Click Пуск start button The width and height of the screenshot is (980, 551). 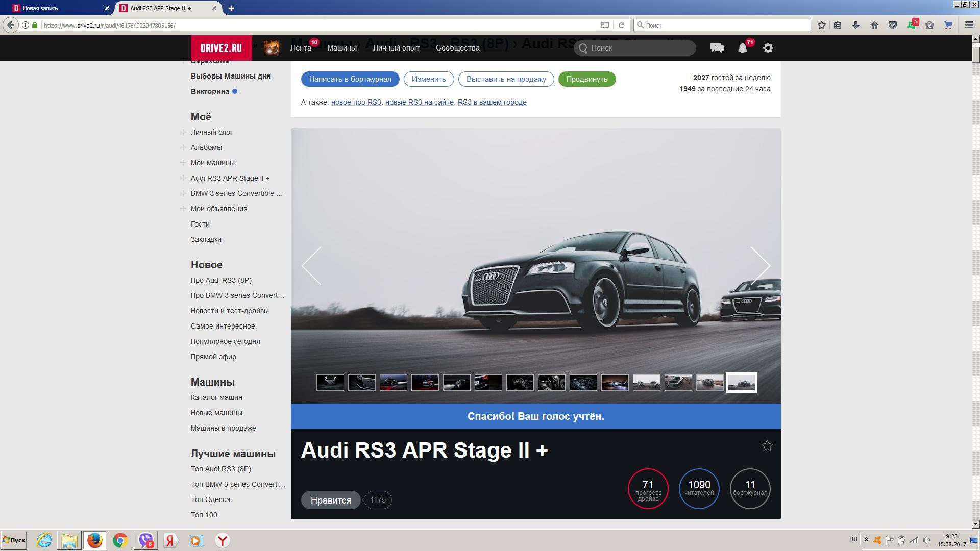[14, 540]
